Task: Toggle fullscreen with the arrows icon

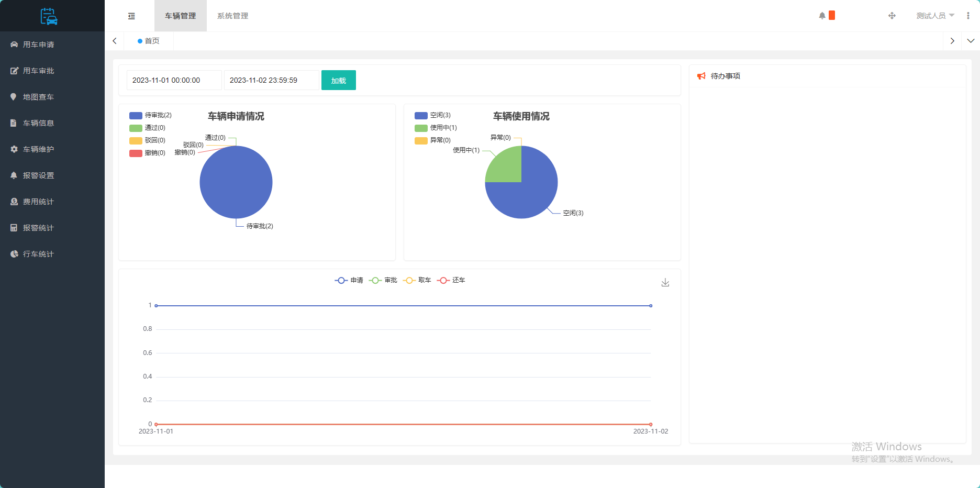Action: pyautogui.click(x=892, y=16)
